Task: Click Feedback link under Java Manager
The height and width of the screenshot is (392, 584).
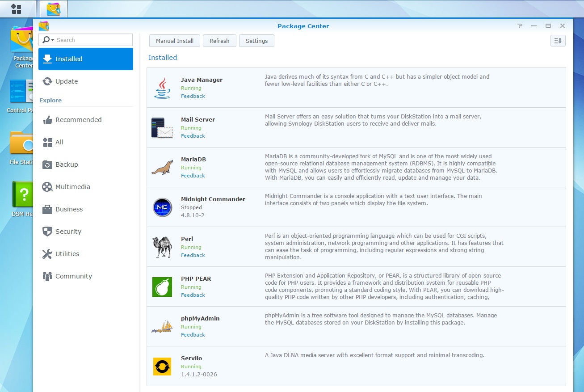Action: click(x=193, y=96)
